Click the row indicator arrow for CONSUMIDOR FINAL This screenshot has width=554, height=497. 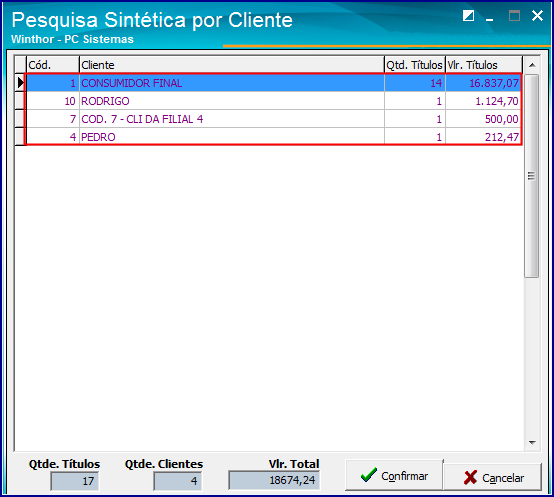point(20,83)
